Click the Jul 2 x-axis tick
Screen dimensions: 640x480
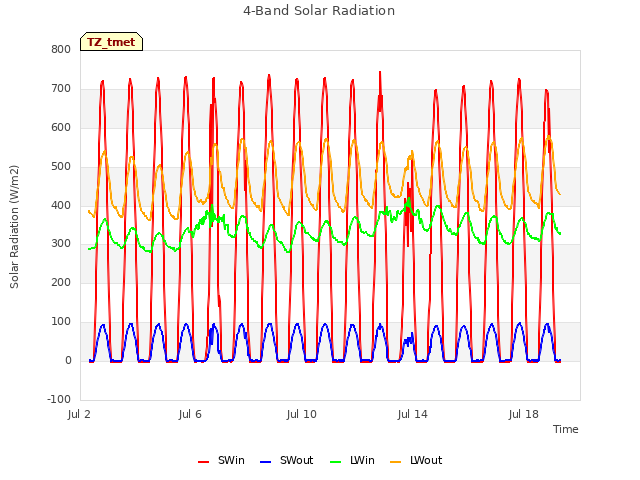click(x=79, y=414)
